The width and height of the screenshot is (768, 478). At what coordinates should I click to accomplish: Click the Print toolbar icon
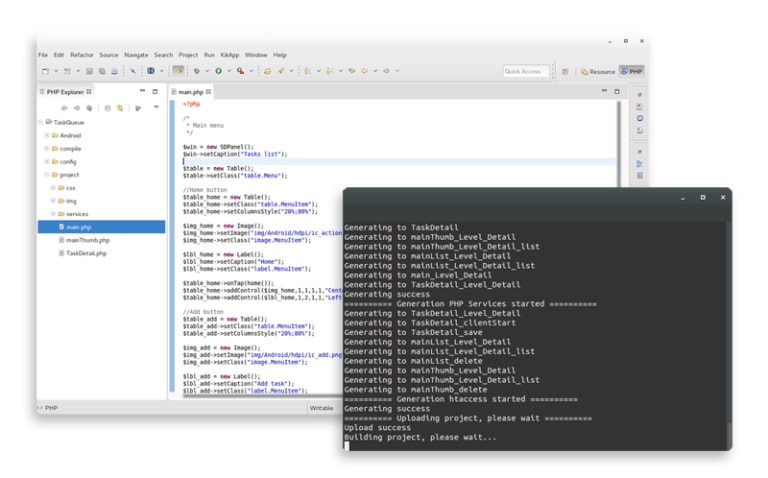click(x=114, y=71)
